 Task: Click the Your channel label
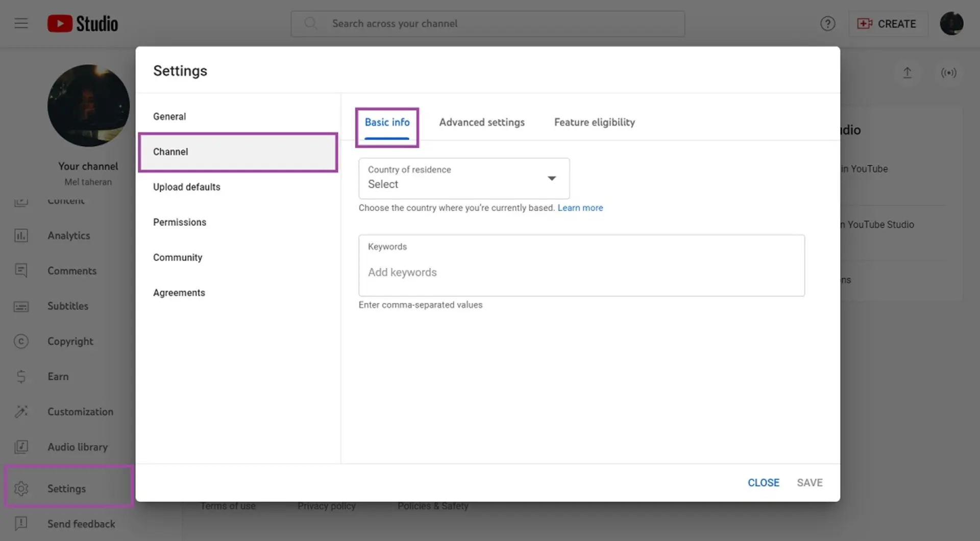tap(88, 166)
